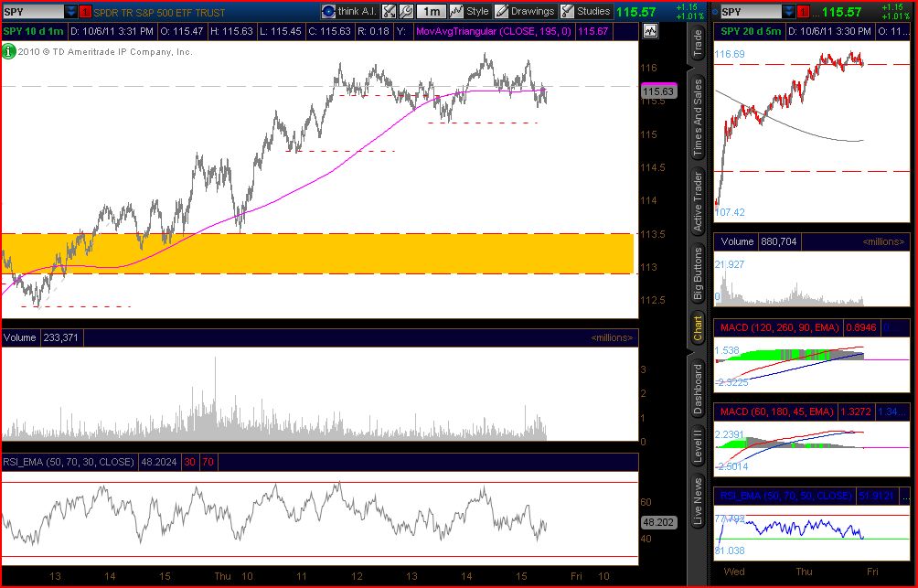
Task: Open the Style menu
Action: click(470, 11)
